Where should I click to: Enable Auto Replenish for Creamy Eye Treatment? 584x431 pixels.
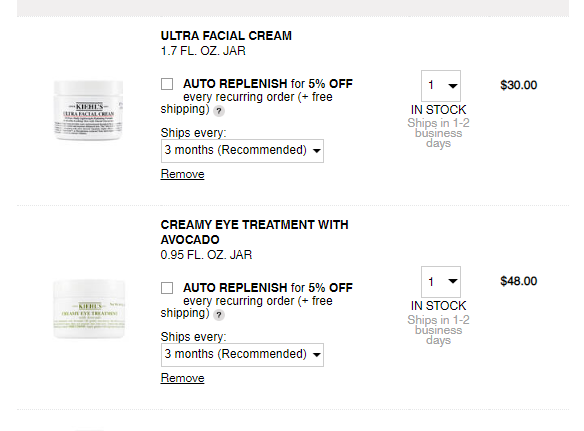point(167,288)
